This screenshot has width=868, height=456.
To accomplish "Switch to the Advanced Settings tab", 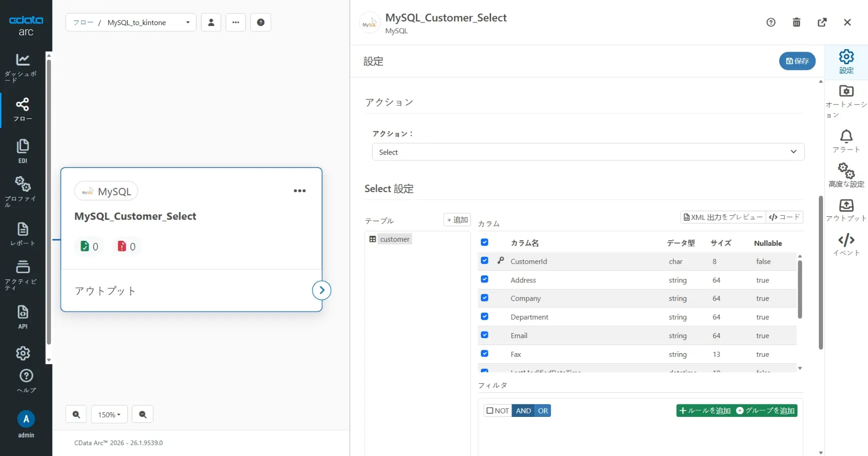I will (x=846, y=175).
